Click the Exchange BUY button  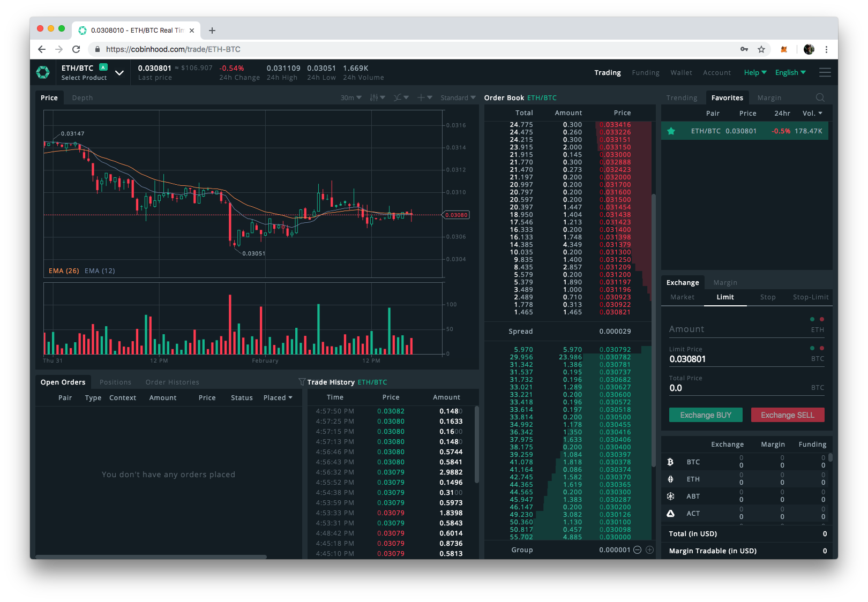pos(706,415)
